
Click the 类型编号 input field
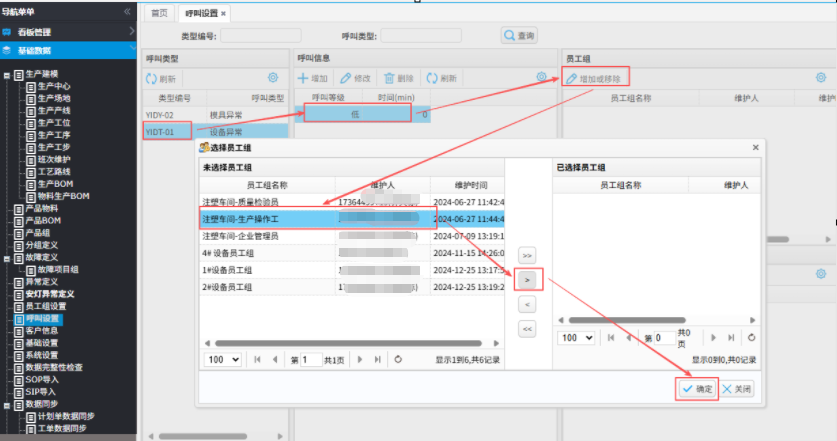(x=260, y=36)
